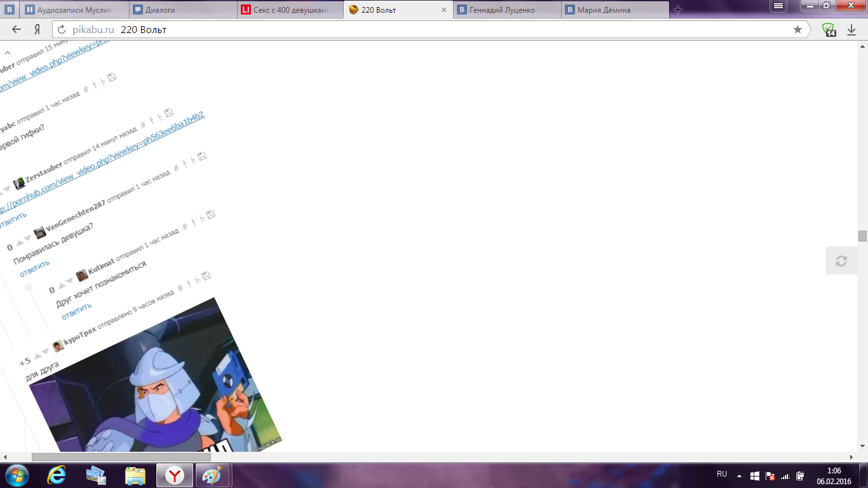Go to parent of Kutimat's comment via up arrow
The height and width of the screenshot is (488, 868).
194,222
